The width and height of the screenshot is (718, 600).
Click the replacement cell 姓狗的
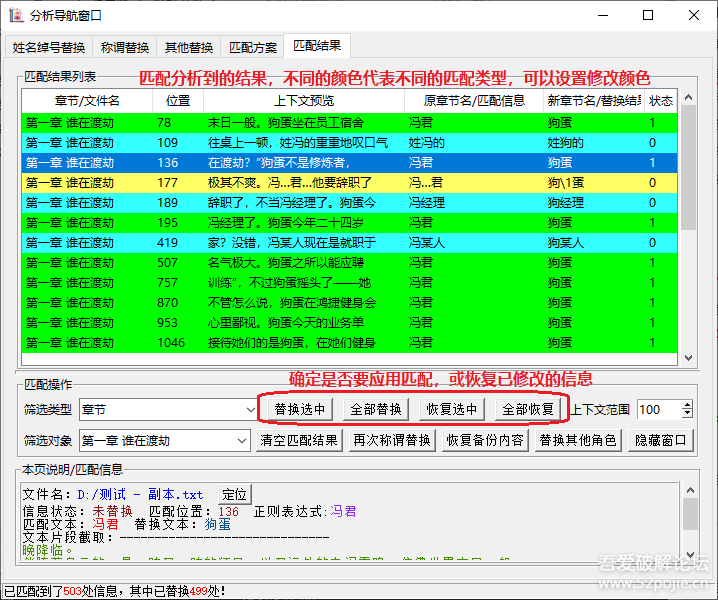tap(566, 143)
